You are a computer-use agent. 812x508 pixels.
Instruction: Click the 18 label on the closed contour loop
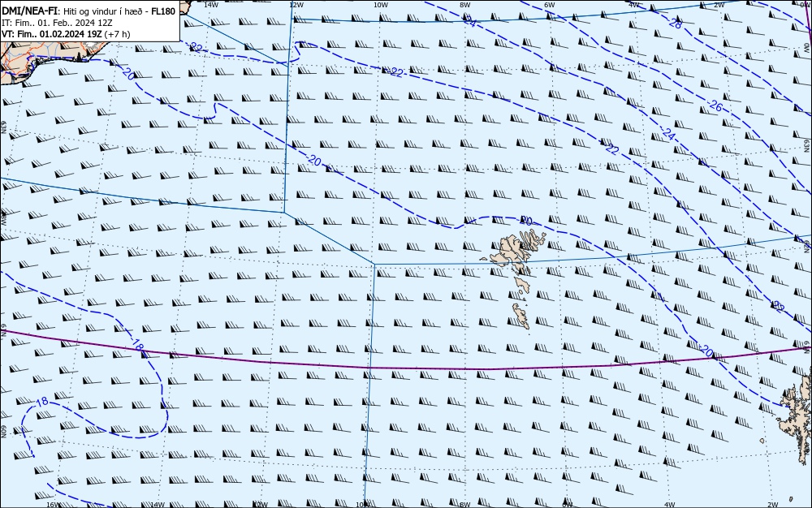(42, 401)
